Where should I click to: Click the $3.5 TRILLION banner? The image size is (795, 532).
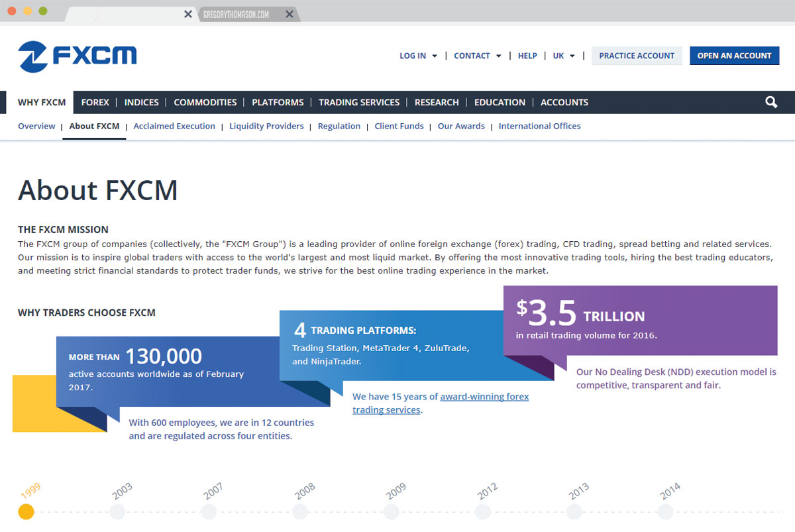(641, 321)
